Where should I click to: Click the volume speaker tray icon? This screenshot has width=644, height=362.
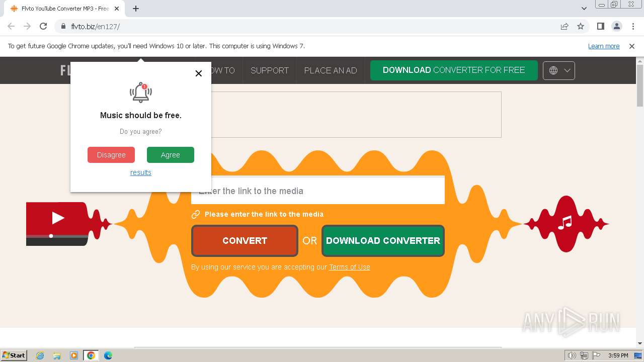pos(572,355)
